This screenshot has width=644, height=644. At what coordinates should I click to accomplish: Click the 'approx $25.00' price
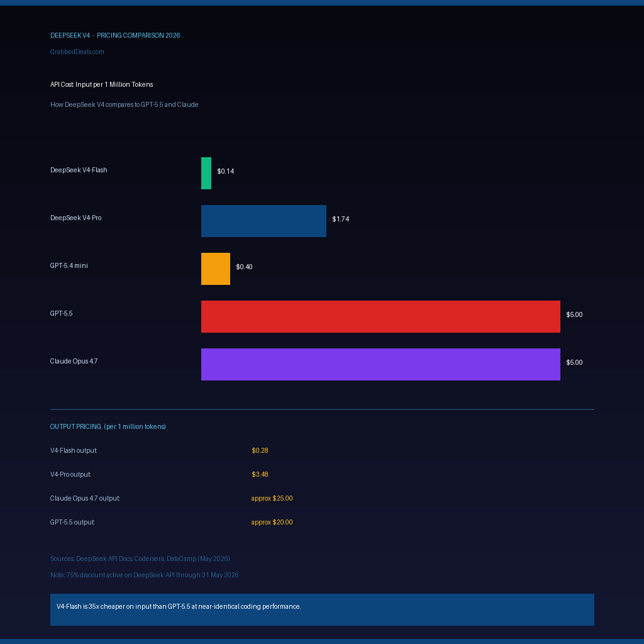click(x=272, y=498)
